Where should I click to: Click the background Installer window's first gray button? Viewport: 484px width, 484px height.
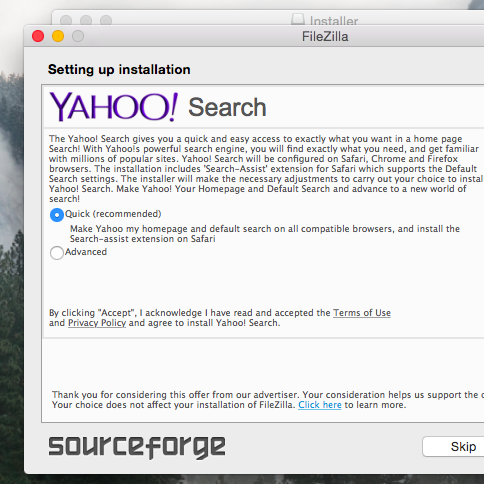click(x=66, y=20)
